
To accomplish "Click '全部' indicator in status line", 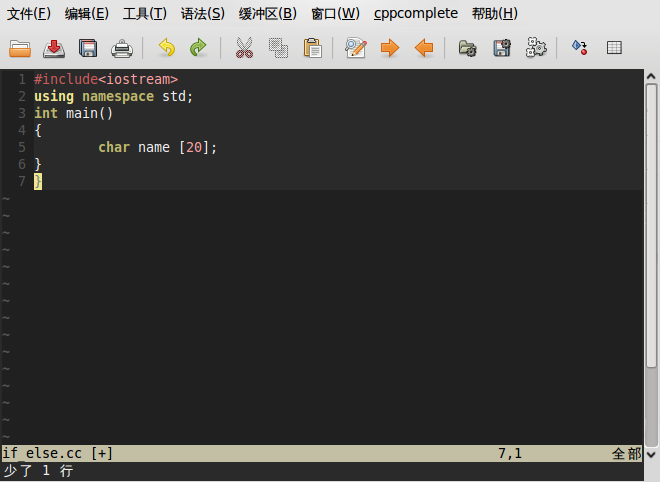I will [x=626, y=453].
